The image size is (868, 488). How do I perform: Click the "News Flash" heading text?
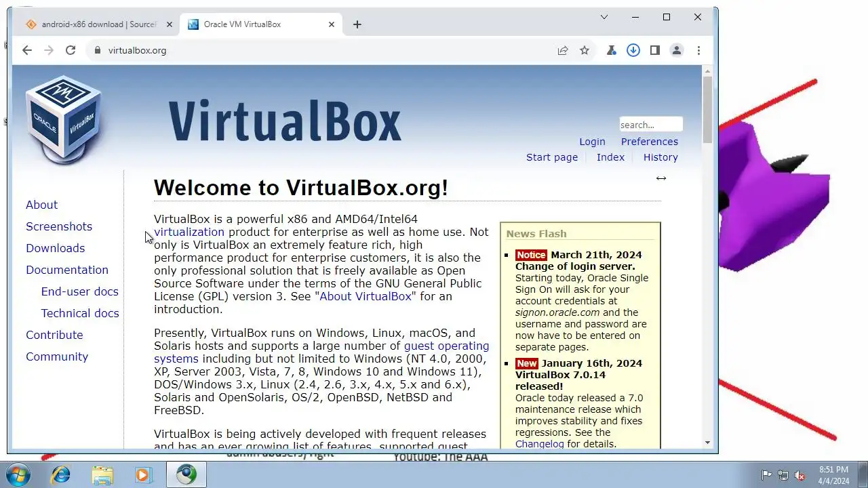[x=536, y=234]
